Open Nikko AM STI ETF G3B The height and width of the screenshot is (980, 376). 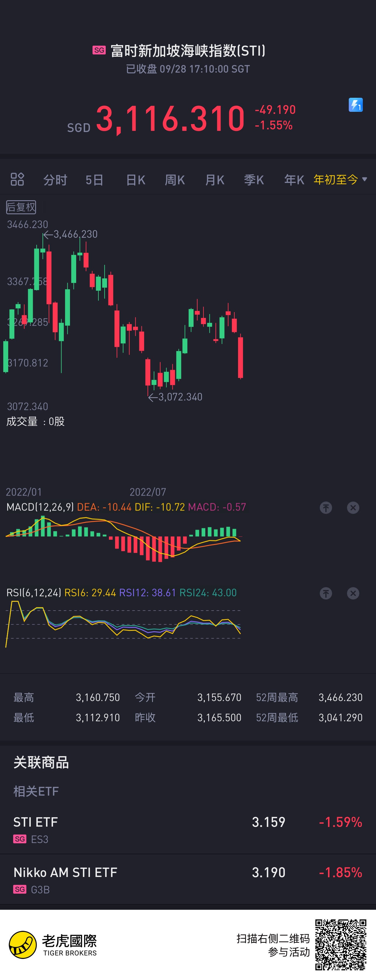point(188,880)
